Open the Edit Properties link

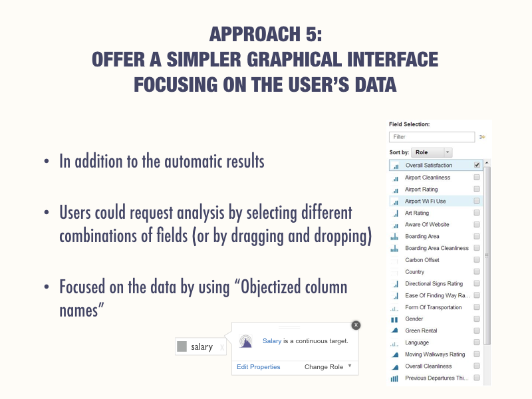258,366
